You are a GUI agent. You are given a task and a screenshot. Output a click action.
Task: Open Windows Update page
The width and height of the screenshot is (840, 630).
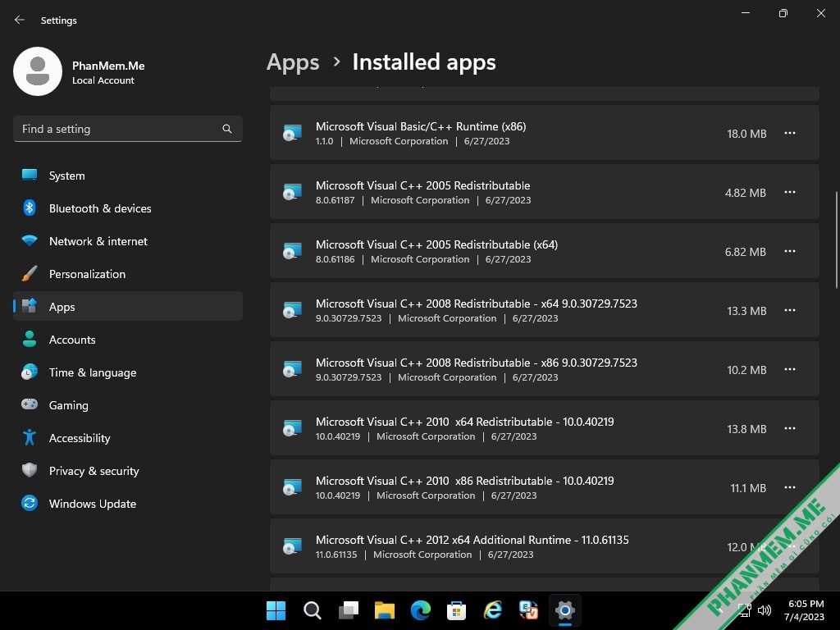[x=127, y=504]
